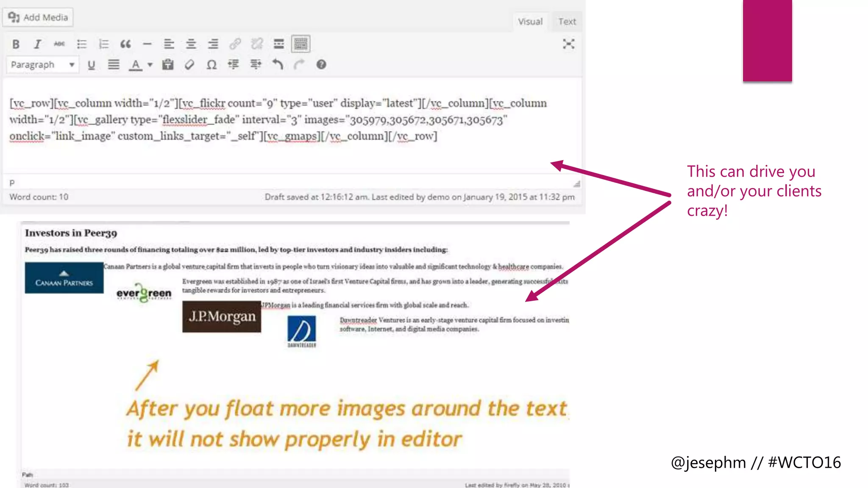Switch to the Visual editor tab
This screenshot has height=488, width=868.
click(530, 22)
